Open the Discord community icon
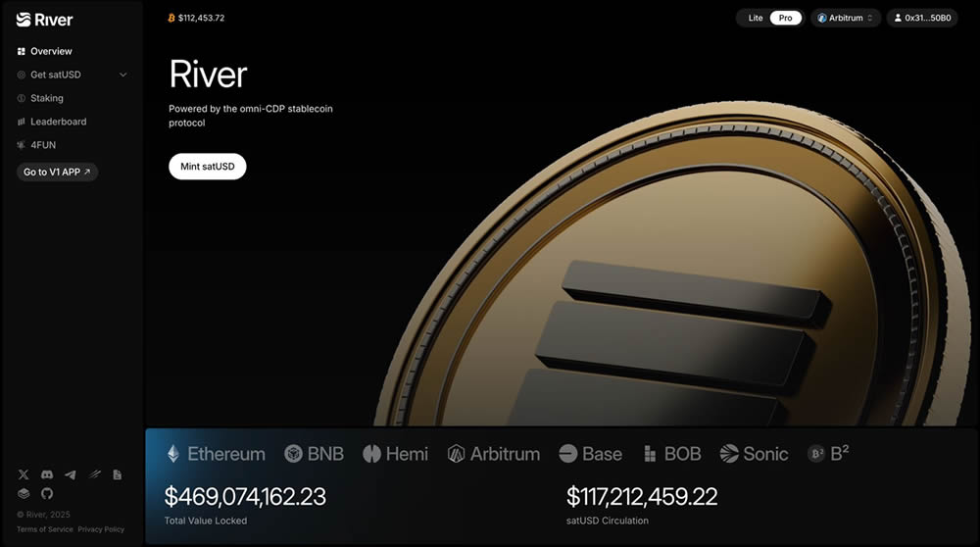 pos(47,474)
